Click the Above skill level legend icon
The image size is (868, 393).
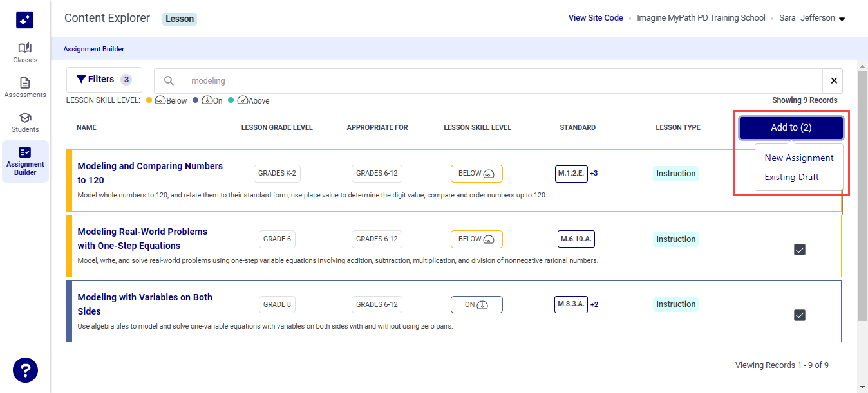click(243, 100)
